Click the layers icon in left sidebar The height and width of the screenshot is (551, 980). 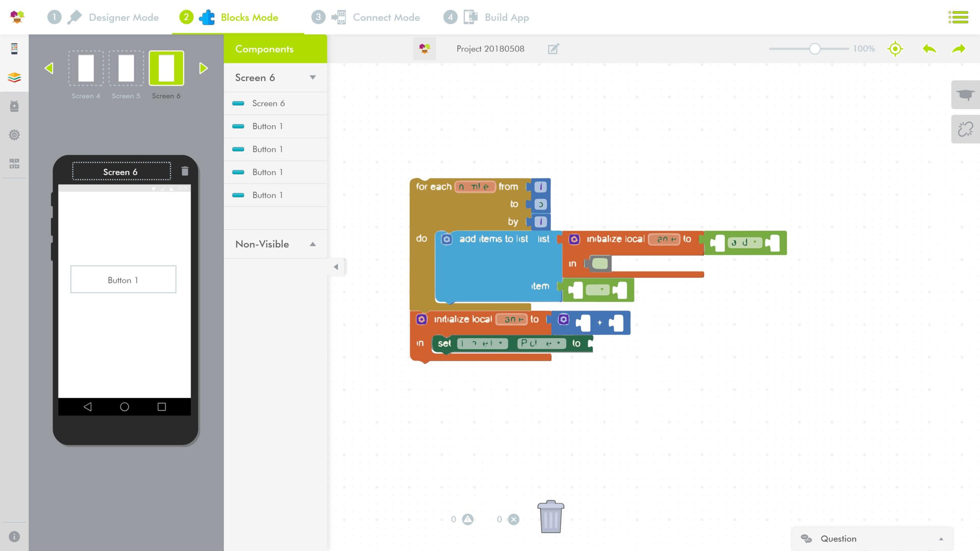click(x=14, y=78)
